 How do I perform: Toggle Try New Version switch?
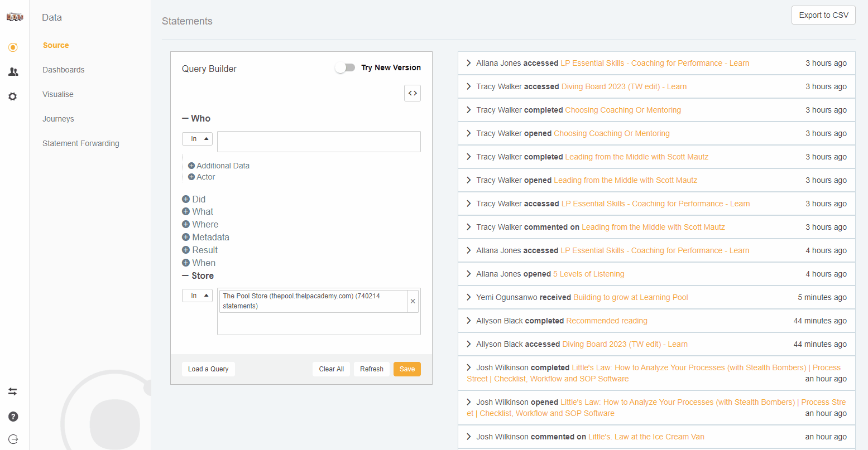tap(345, 67)
